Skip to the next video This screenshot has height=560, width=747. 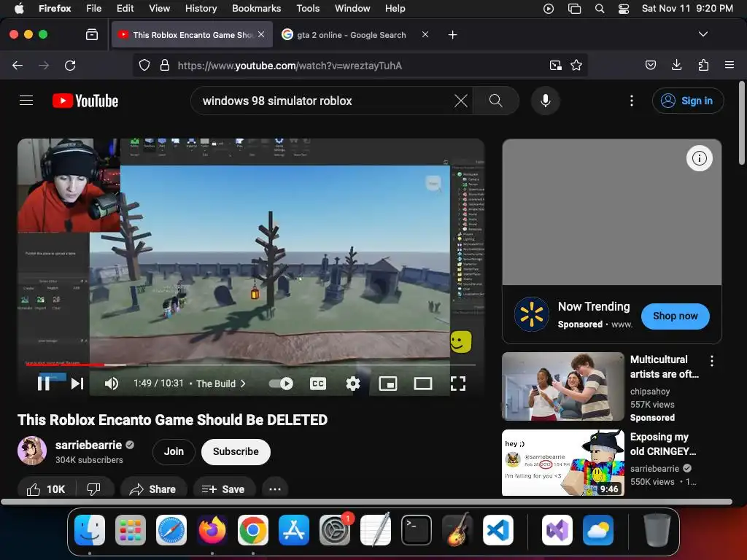77,384
